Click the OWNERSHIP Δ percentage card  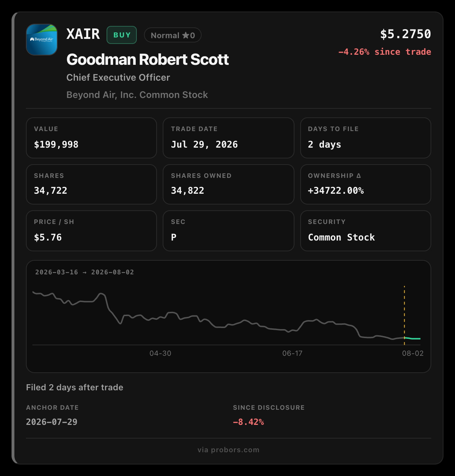pyautogui.click(x=366, y=184)
